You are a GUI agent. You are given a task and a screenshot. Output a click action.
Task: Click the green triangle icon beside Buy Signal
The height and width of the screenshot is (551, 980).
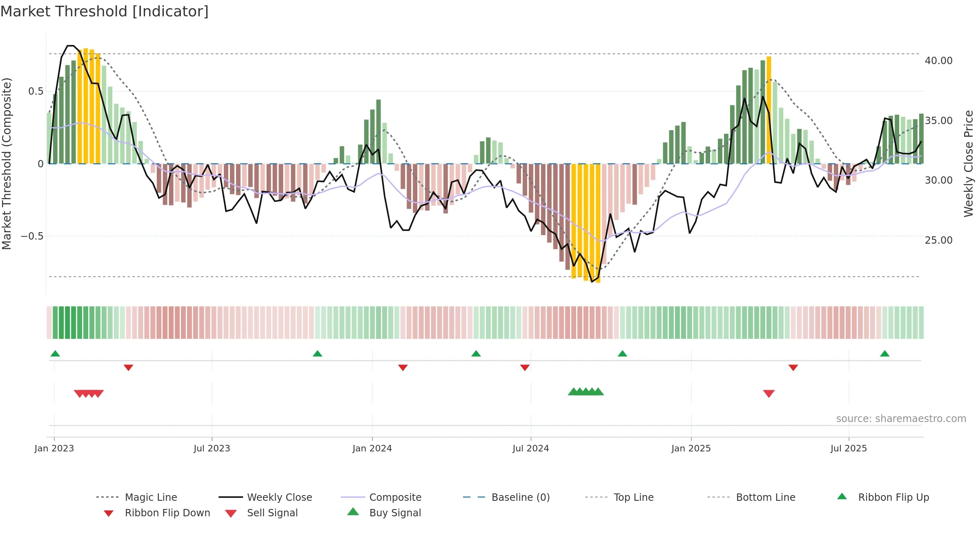tap(353, 512)
